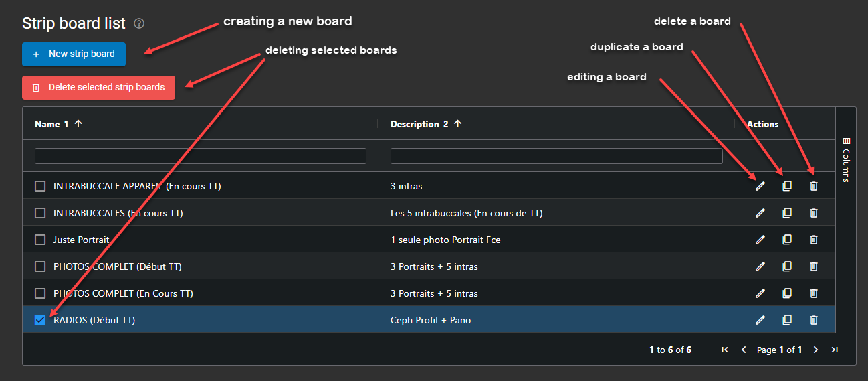Edit the PHOTOS COMPLET (Début TT) board
This screenshot has width=868, height=381.
pyautogui.click(x=760, y=266)
